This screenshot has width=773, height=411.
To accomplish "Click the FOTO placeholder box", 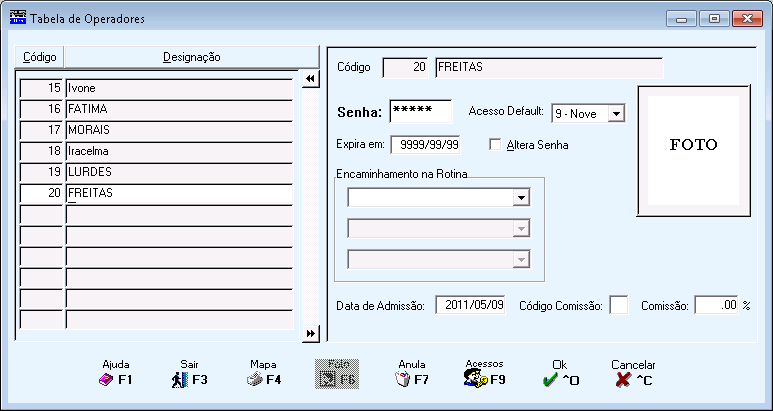I will (694, 150).
